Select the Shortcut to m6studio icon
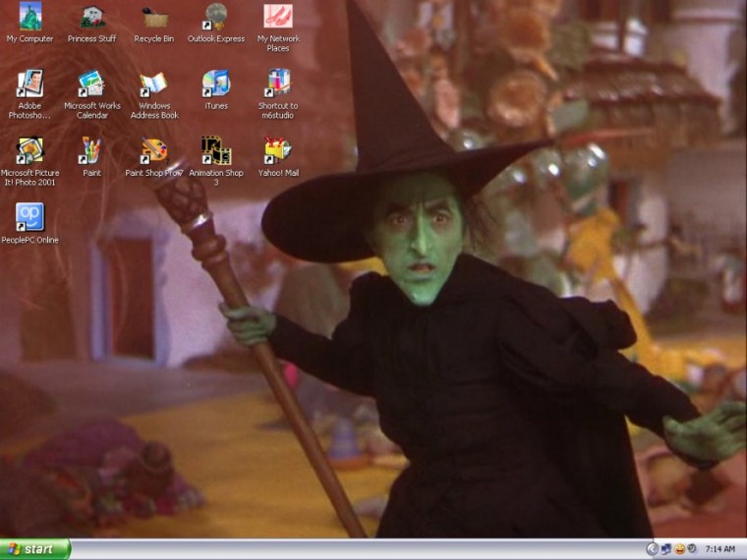This screenshot has height=560, width=747. tap(278, 94)
